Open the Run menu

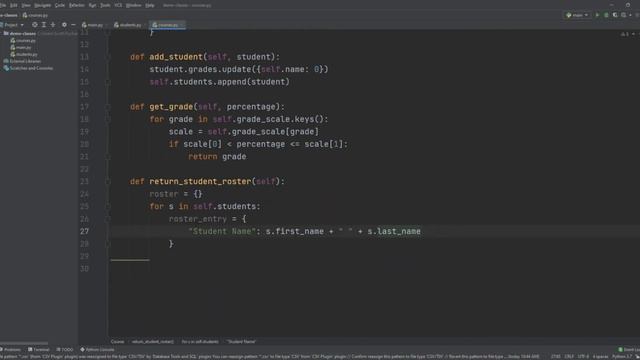92,5
